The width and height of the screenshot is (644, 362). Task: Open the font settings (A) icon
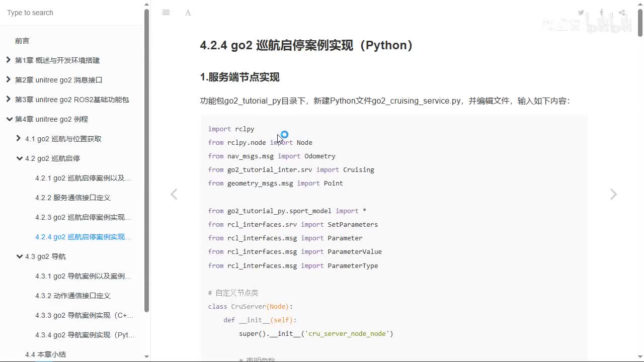pyautogui.click(x=188, y=13)
